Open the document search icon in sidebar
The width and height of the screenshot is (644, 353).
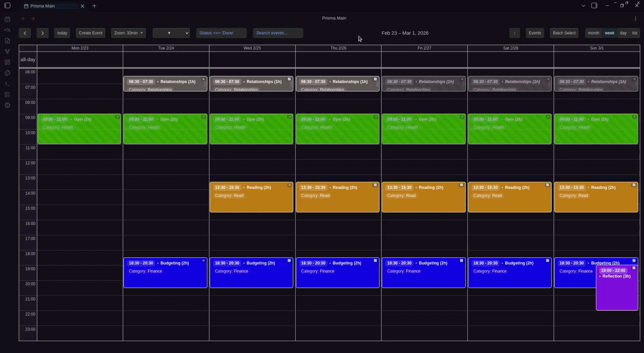click(x=7, y=41)
